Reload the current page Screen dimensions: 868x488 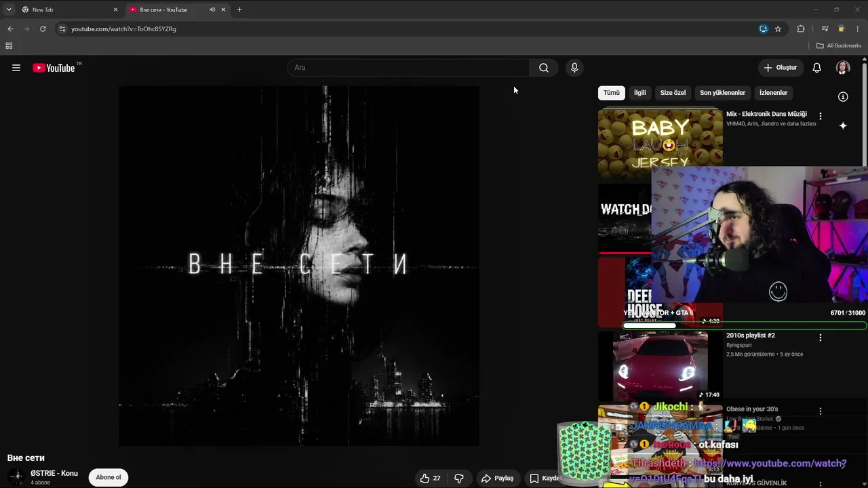point(43,29)
